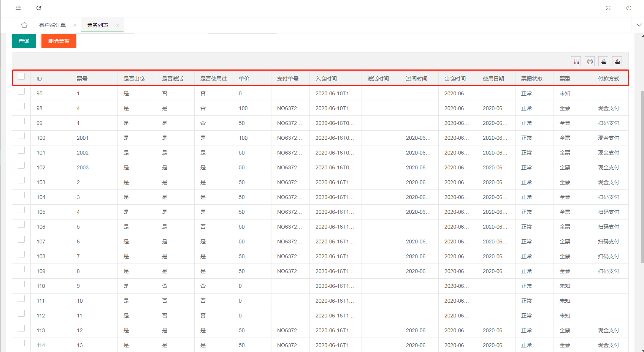Click the 是否使用过 column header

click(214, 79)
